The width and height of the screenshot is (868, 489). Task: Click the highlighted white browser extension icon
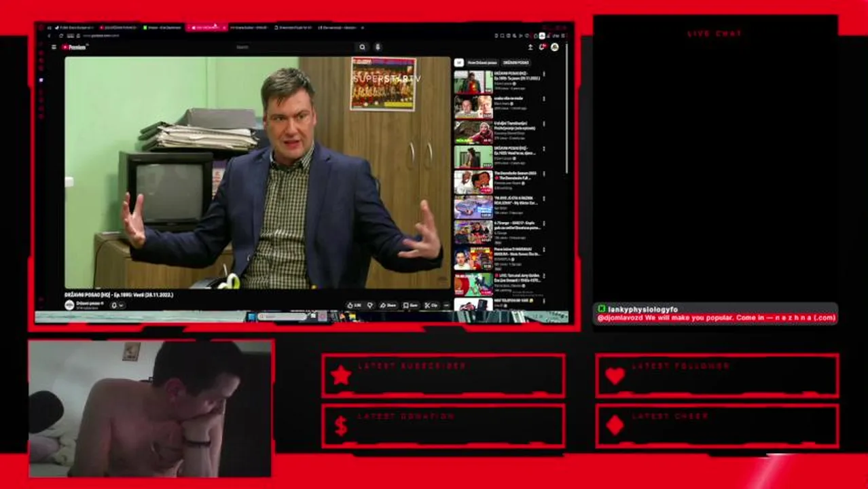point(541,35)
